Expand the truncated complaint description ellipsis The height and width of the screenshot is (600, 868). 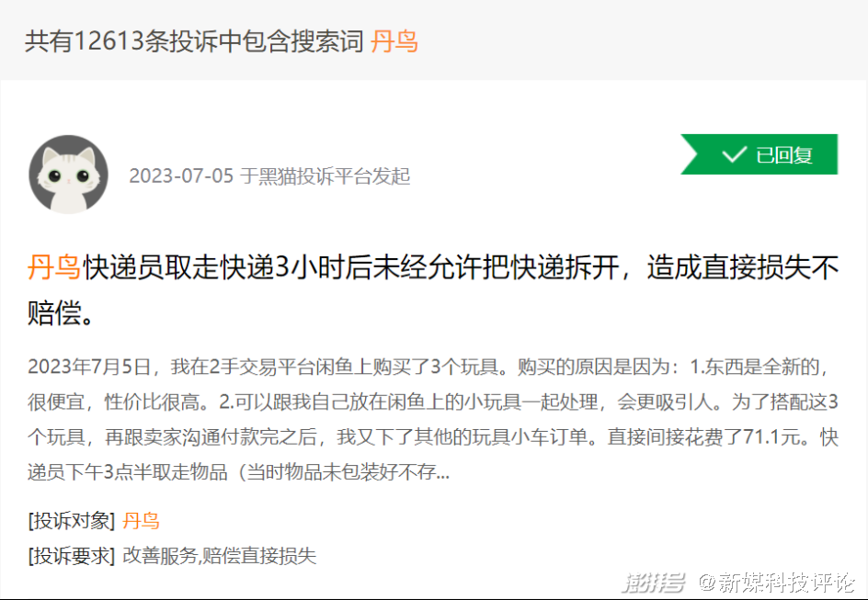click(443, 473)
